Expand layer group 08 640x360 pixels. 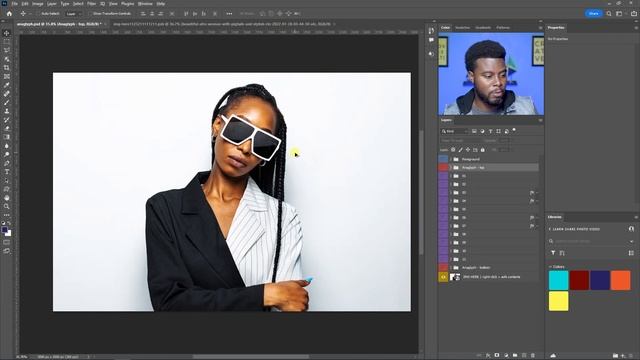coord(451,234)
